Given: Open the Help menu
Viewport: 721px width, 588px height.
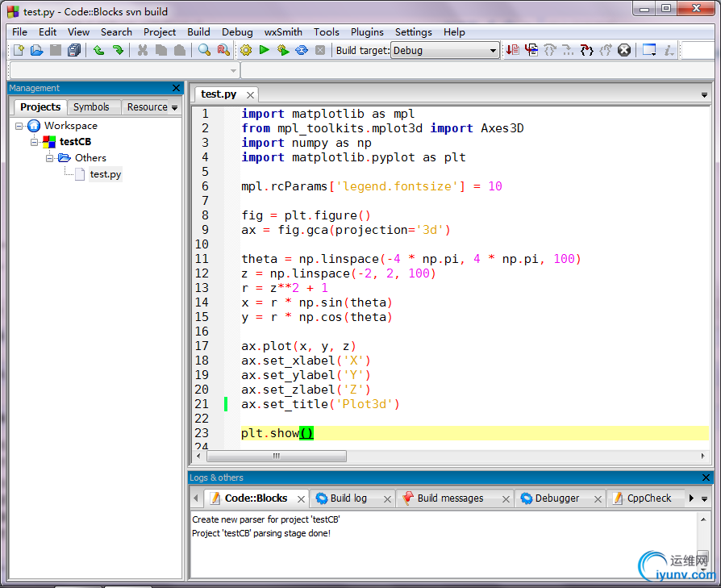Looking at the screenshot, I should (454, 32).
